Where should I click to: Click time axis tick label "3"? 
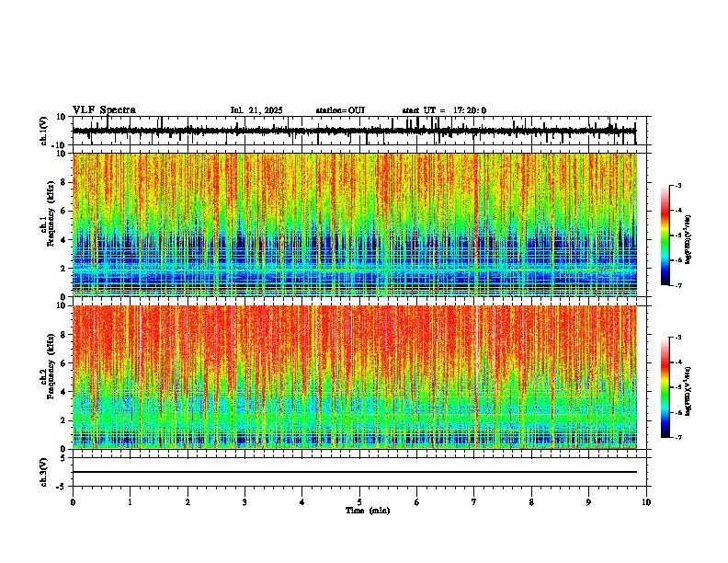245,502
